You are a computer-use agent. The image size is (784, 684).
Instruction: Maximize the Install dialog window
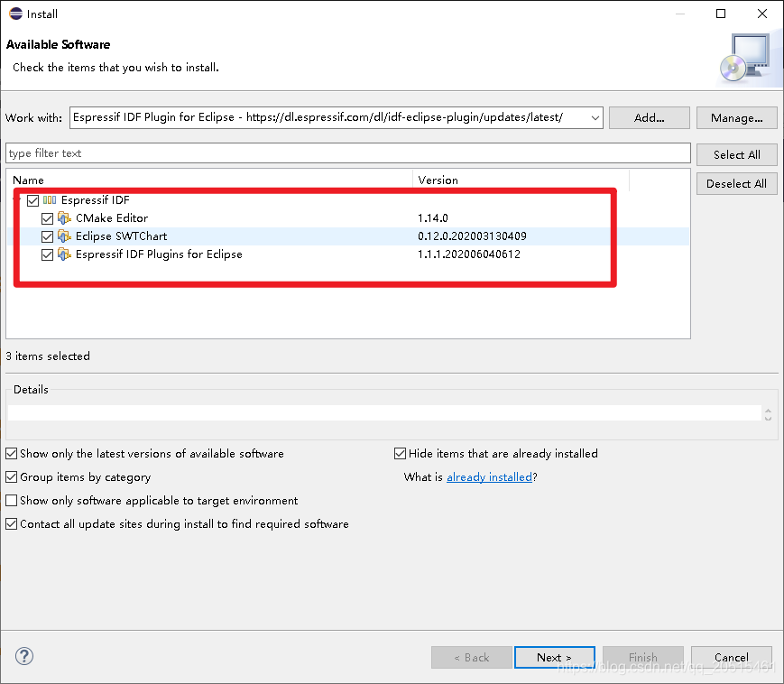point(721,14)
